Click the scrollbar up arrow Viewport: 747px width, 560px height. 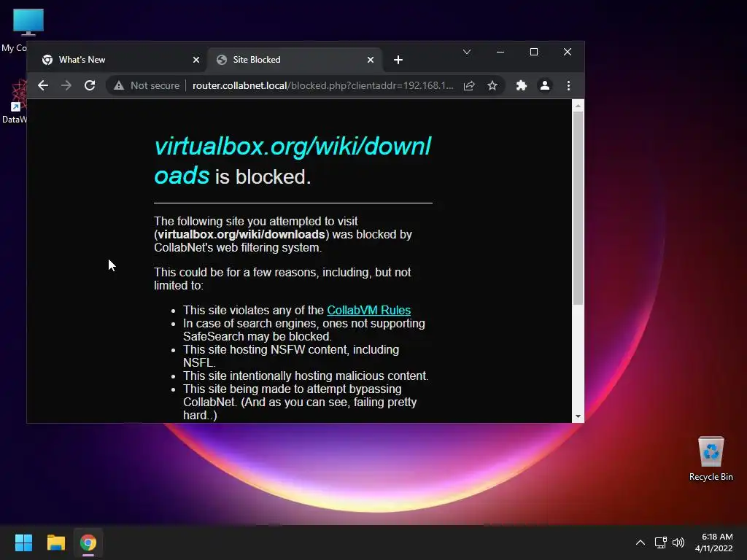point(578,106)
